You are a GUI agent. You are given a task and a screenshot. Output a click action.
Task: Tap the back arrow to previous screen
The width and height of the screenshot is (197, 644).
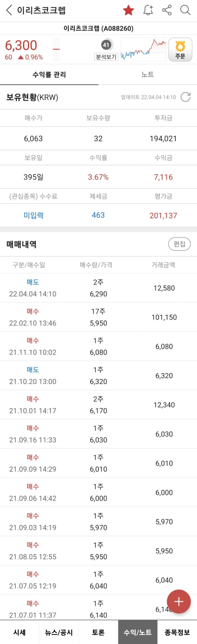point(9,11)
